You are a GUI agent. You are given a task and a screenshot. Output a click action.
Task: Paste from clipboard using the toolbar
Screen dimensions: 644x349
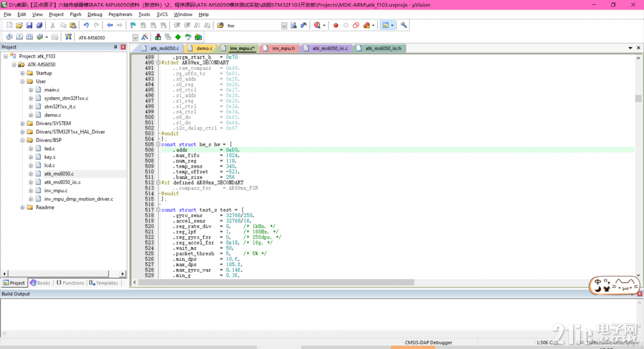(73, 26)
